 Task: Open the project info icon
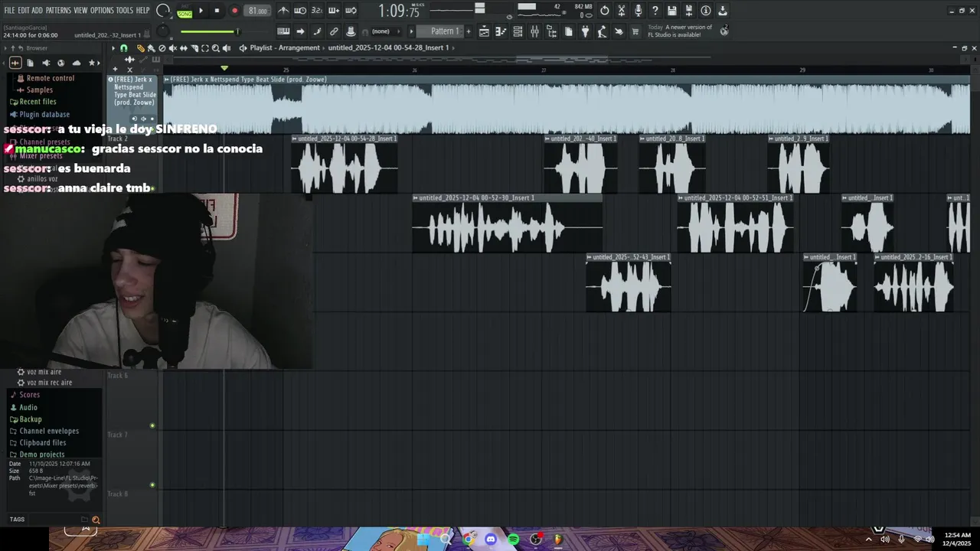[706, 11]
